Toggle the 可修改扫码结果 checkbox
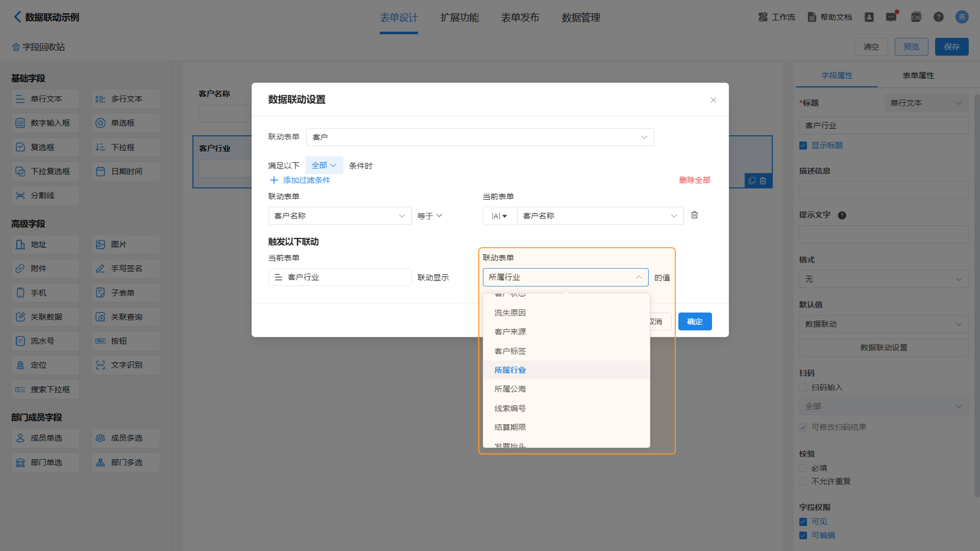Screen dimensions: 980x551 click(x=803, y=427)
